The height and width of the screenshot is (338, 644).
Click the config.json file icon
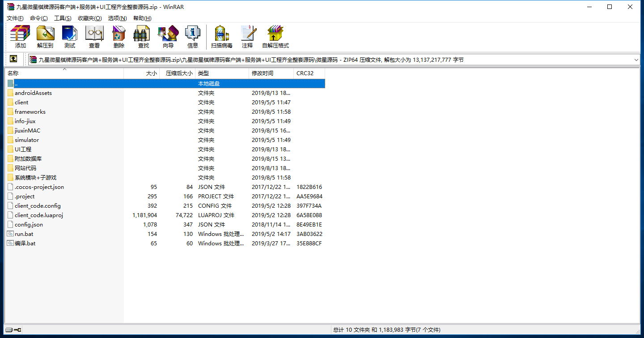click(11, 225)
